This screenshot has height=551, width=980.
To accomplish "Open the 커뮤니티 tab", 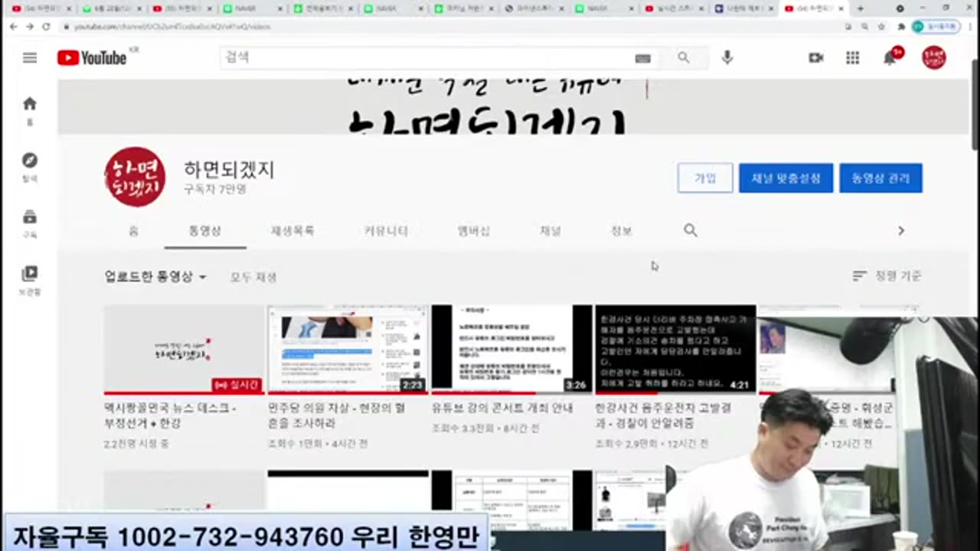I will click(386, 230).
